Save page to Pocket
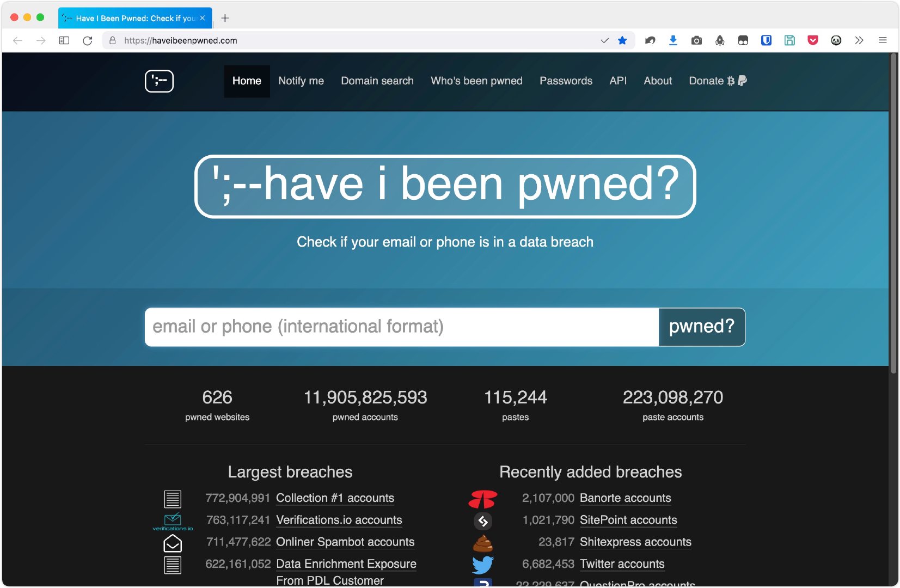The width and height of the screenshot is (900, 588). [x=813, y=40]
